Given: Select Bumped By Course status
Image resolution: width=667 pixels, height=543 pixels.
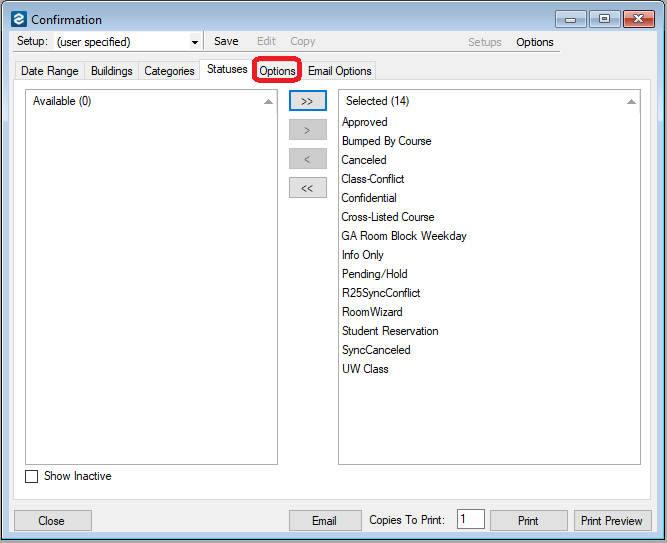Looking at the screenshot, I should (386, 141).
